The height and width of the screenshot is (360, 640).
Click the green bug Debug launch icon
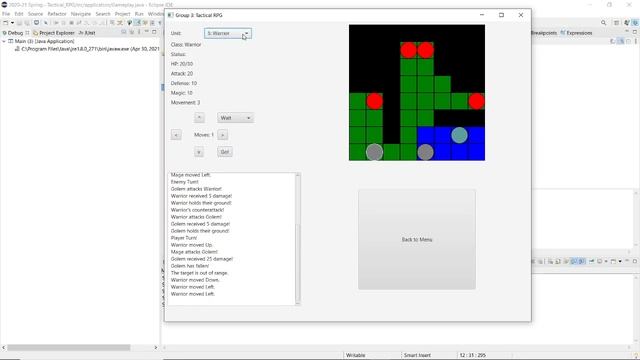[129, 23]
